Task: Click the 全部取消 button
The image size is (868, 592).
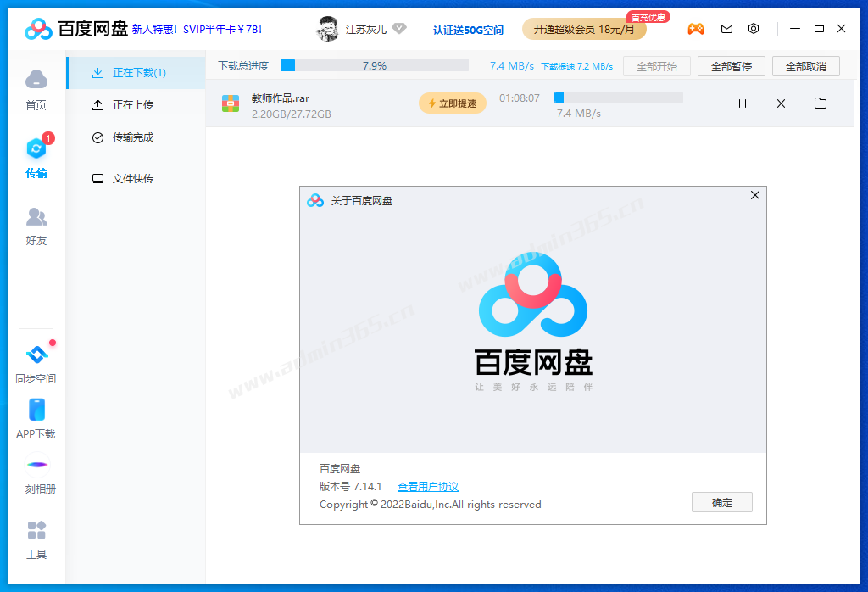Action: click(x=806, y=66)
